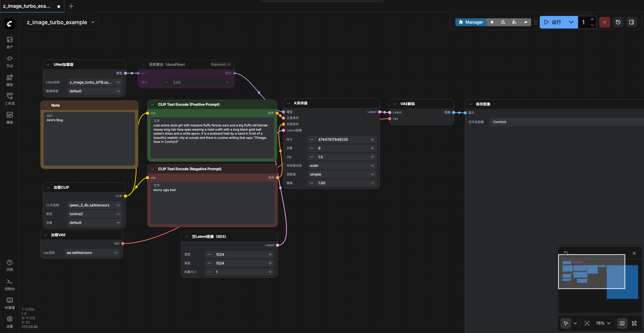Image resolution: width=644 pixels, height=333 pixels.
Task: Open the Models (模型) sidebar icon
Action: click(x=10, y=80)
